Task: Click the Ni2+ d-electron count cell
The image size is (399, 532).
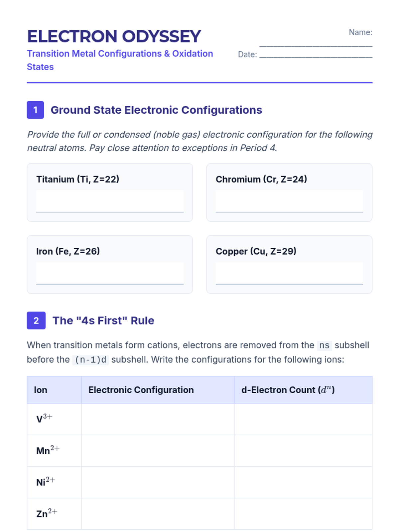Action: click(303, 482)
